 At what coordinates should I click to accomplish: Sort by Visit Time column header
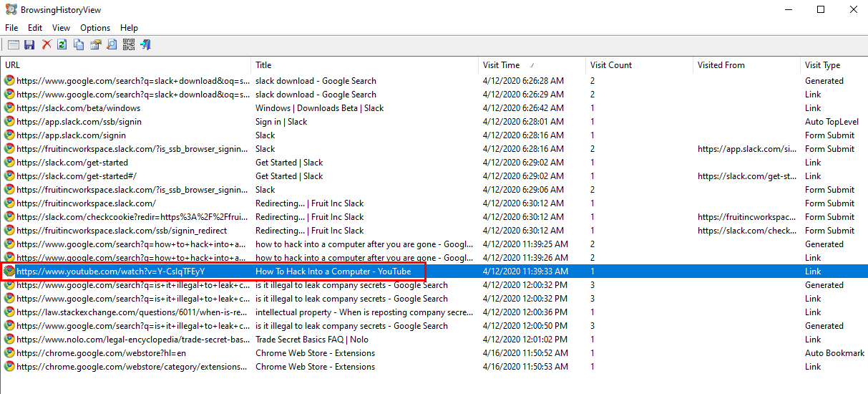501,65
